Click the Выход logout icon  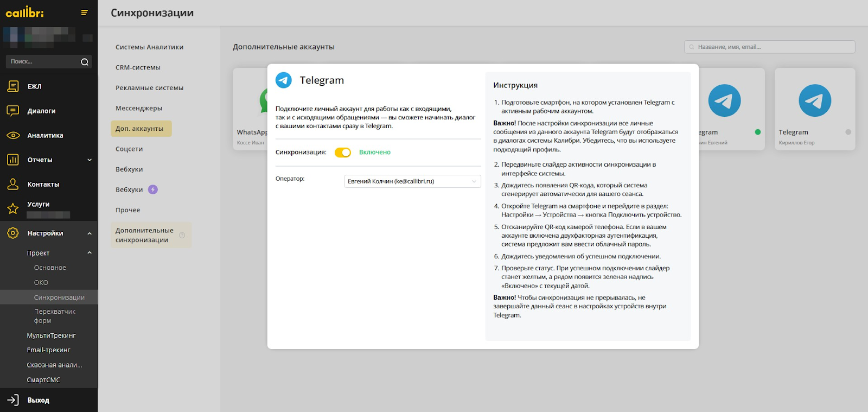coord(13,400)
